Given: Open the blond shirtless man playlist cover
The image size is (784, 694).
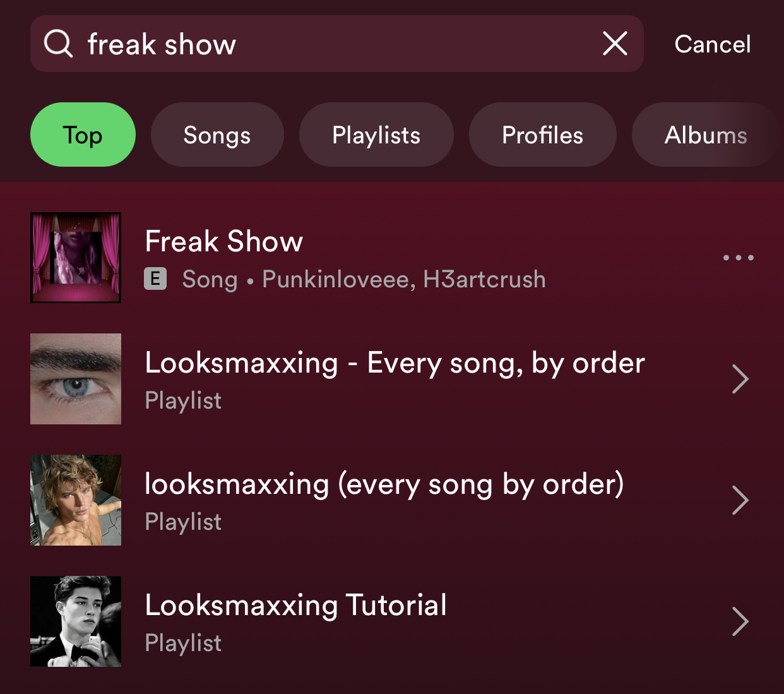Looking at the screenshot, I should point(76,500).
